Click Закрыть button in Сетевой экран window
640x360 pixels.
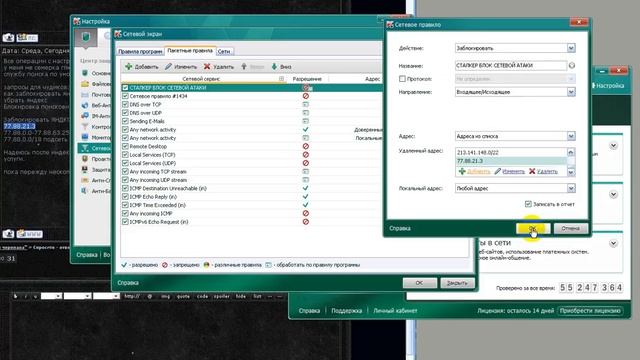457,283
